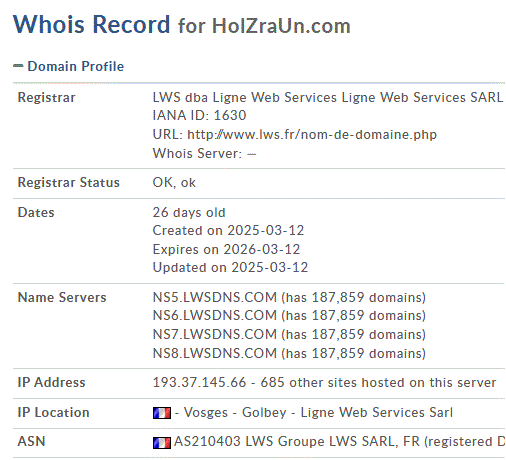Click the Registrar Status label
Screen dimensions: 506x460
click(68, 183)
